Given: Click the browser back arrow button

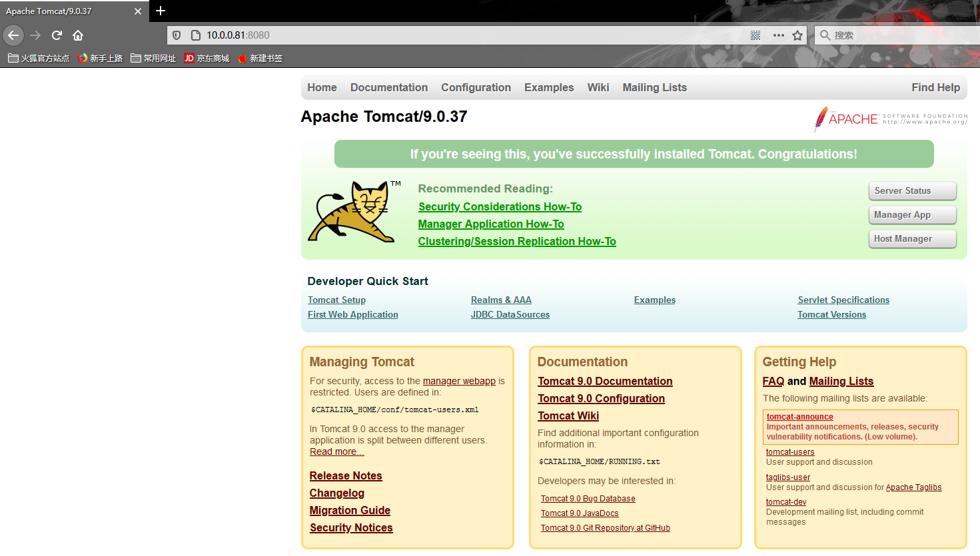Looking at the screenshot, I should coord(13,35).
